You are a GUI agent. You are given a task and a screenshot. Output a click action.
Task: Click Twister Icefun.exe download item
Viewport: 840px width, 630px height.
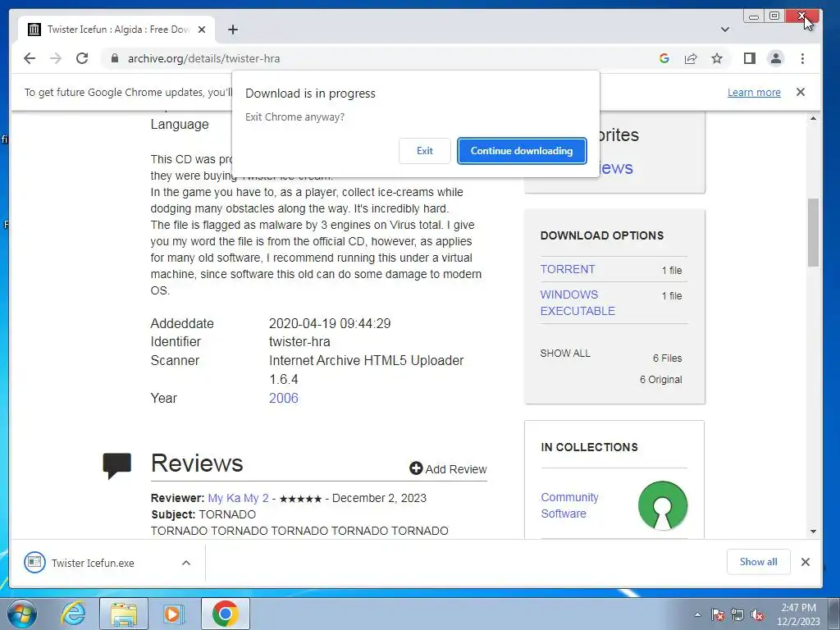[93, 563]
